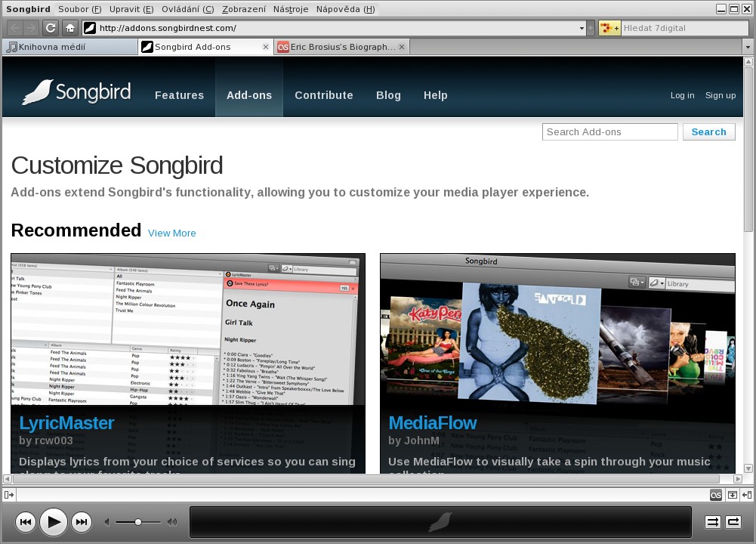Click the Songbird logo on the web page
Viewport: 756px width, 544px height.
coord(77,91)
